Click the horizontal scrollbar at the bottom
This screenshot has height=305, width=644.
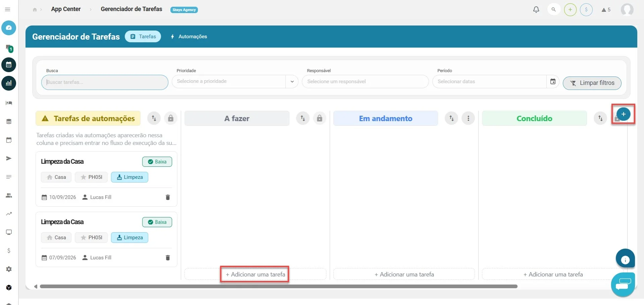pyautogui.click(x=279, y=287)
